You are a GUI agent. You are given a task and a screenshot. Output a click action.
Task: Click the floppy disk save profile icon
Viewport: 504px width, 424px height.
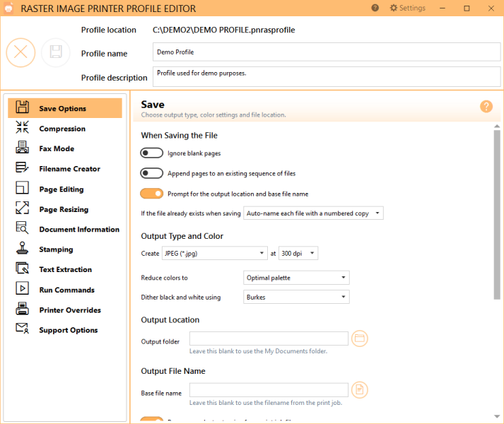pos(56,52)
